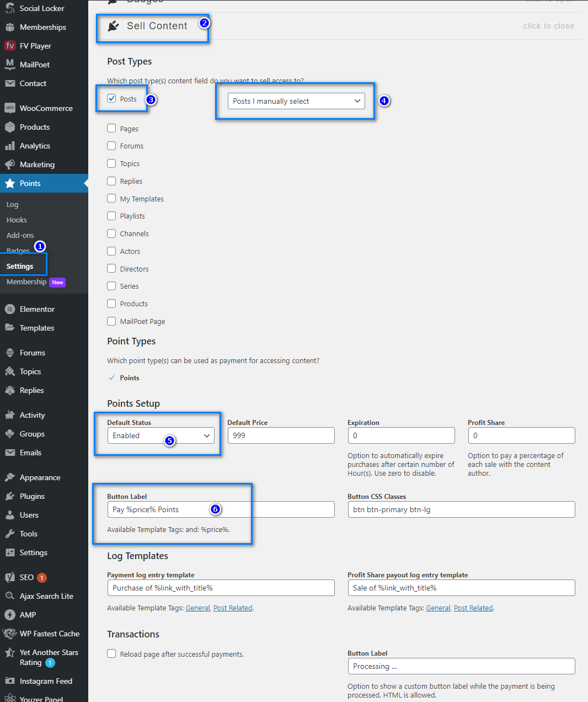Click the MailPoet sidebar icon
The height and width of the screenshot is (702, 588).
click(10, 65)
